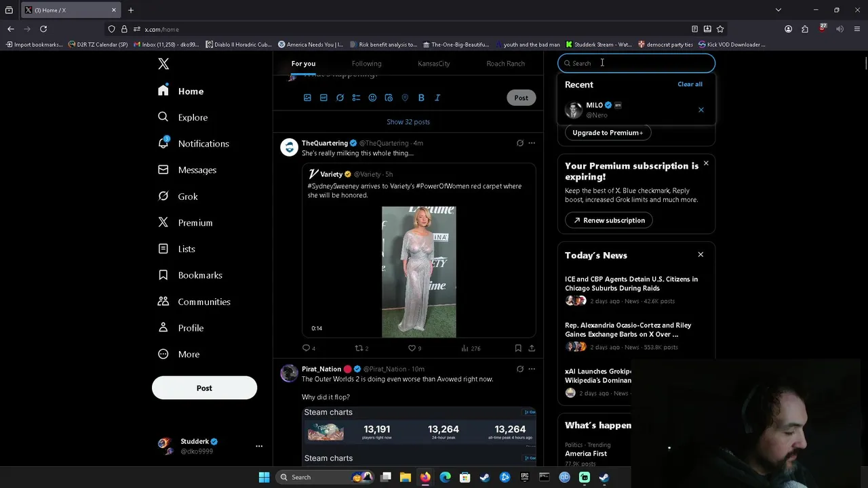
Task: Click the Grok icon on Pirat_Nation's post
Action: [520, 369]
